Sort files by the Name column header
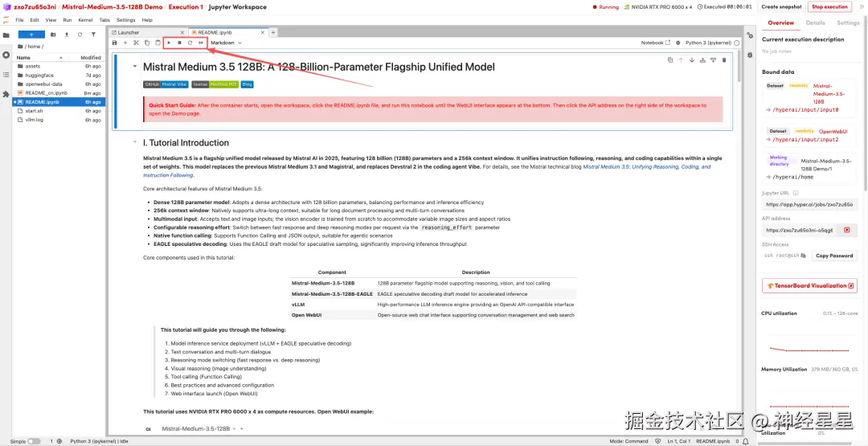The image size is (868, 446). 42,57
